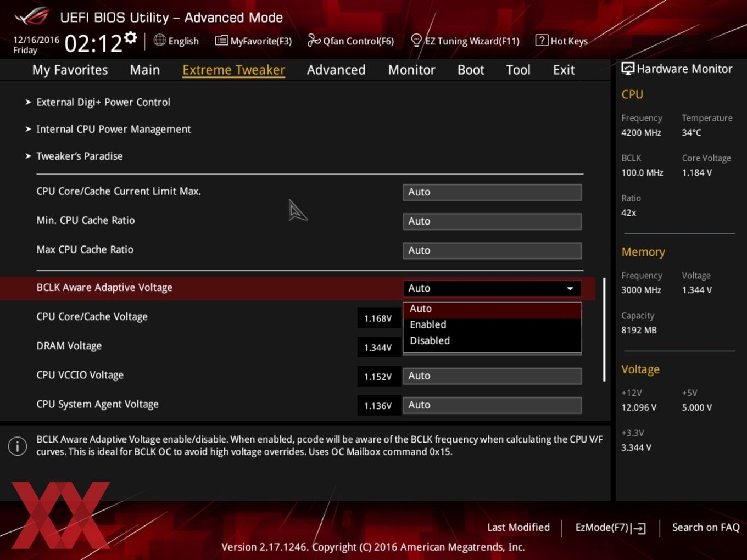Select CPU Core/Cache Voltage label
The width and height of the screenshot is (747, 560).
pos(92,317)
